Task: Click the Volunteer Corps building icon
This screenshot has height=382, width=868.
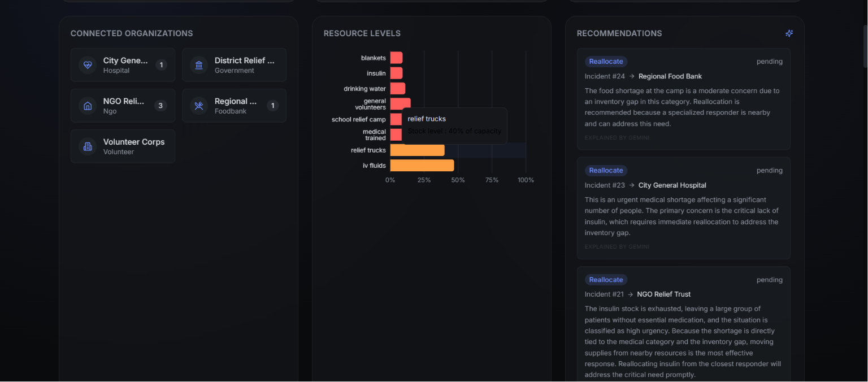Action: click(88, 146)
